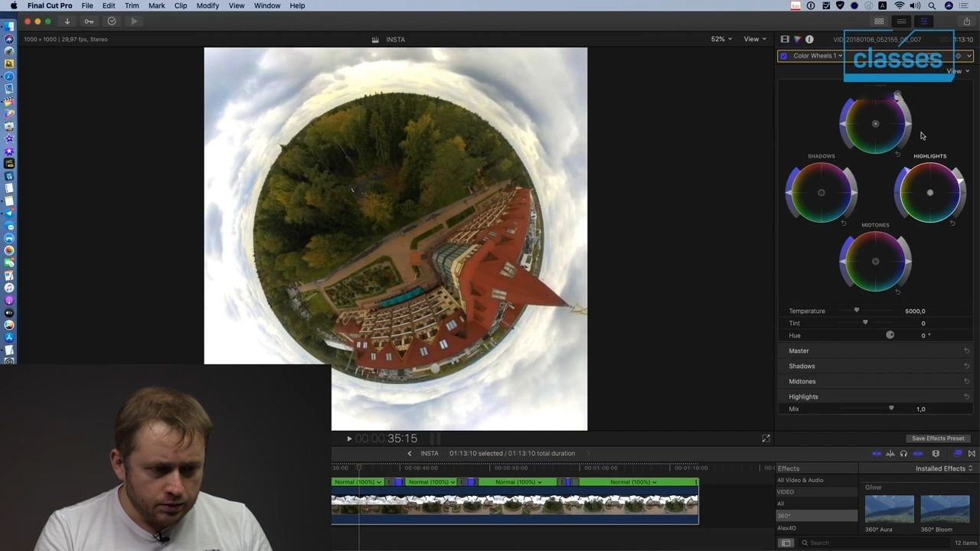Open the Transitions browser bowtie icon

[x=972, y=454]
